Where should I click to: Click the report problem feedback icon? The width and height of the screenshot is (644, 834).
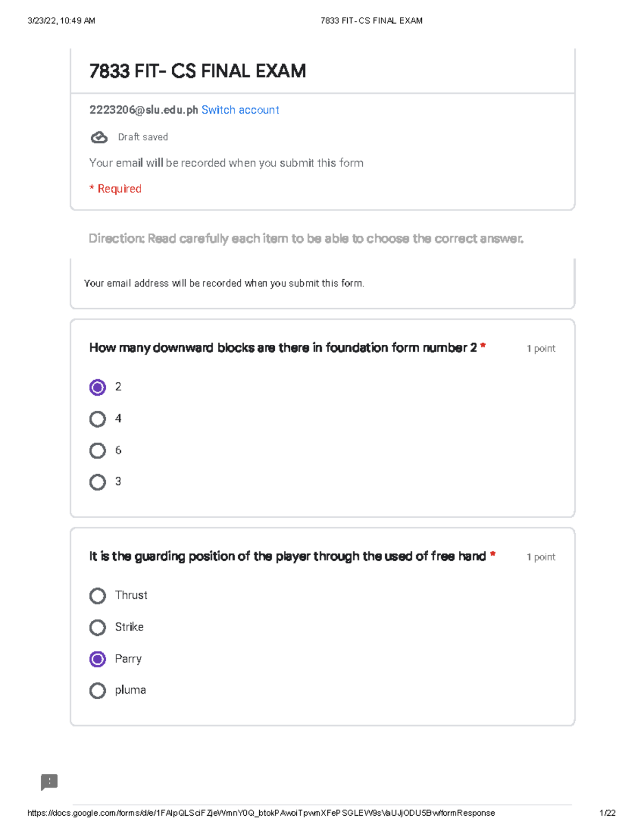(49, 782)
